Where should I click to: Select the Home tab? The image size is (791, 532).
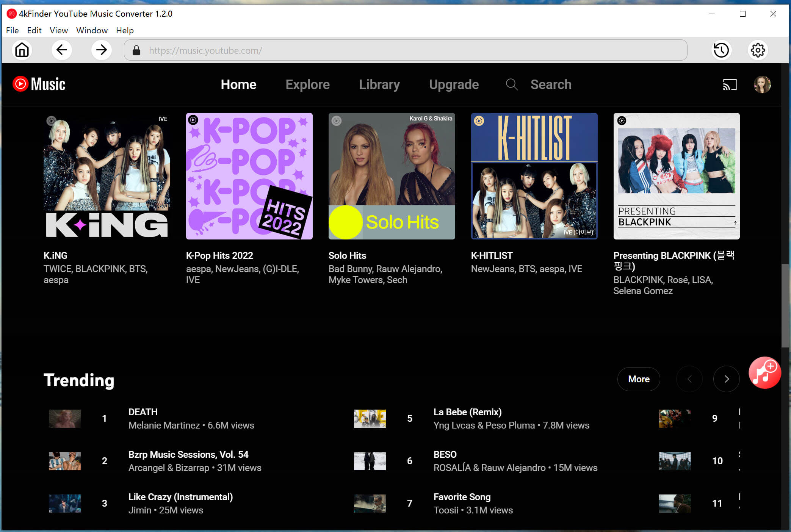click(238, 84)
